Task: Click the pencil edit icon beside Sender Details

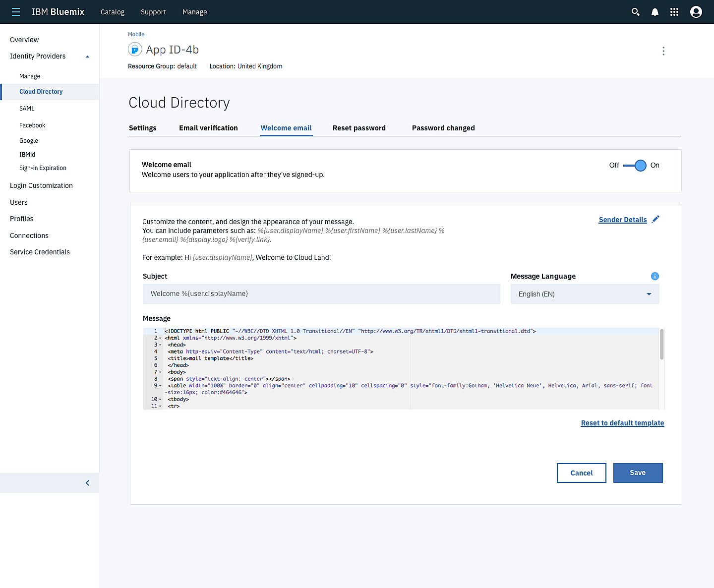Action: [655, 219]
